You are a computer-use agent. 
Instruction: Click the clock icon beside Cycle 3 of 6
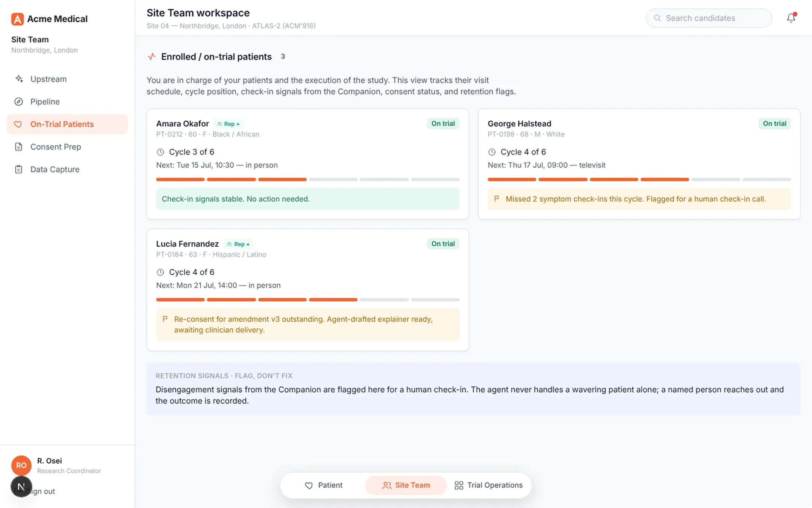(161, 152)
